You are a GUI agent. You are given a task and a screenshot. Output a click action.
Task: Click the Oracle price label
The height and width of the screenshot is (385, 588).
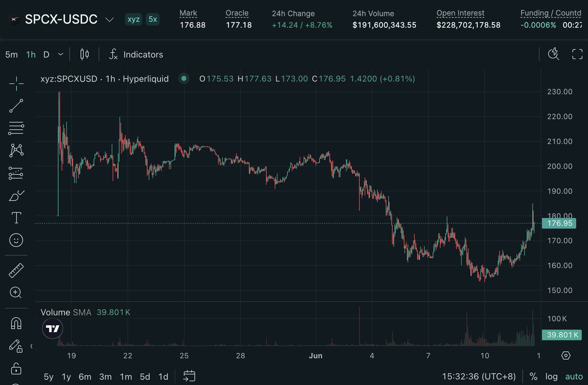point(237,13)
